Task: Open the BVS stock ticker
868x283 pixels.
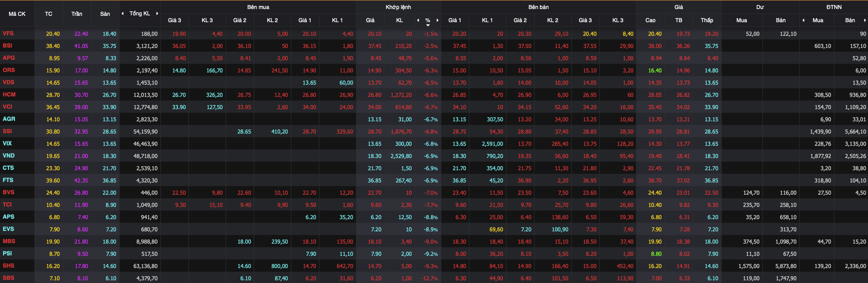Action: click(x=8, y=192)
